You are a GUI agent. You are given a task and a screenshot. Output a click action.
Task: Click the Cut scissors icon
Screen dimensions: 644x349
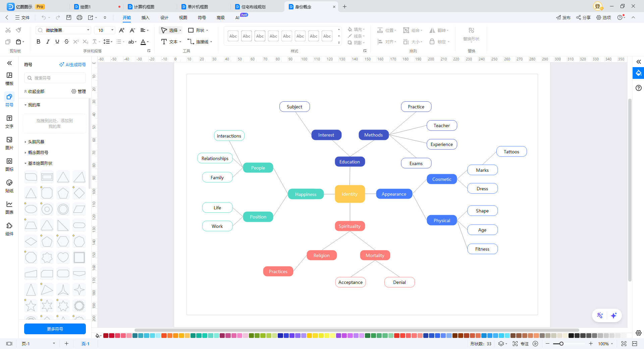(x=8, y=30)
